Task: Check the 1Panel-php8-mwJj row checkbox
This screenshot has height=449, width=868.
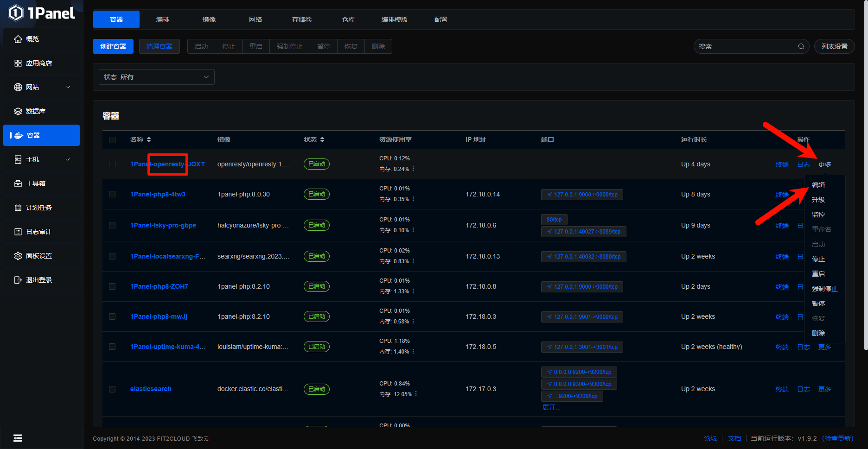Action: pos(112,316)
